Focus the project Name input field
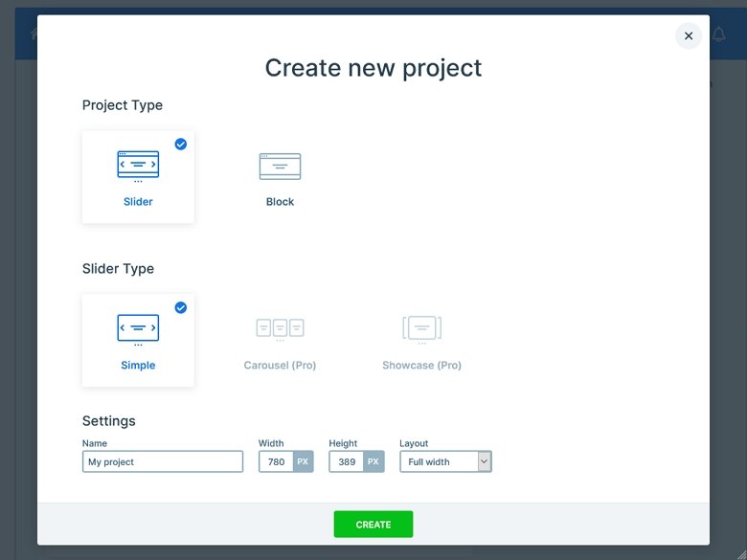 coord(163,461)
